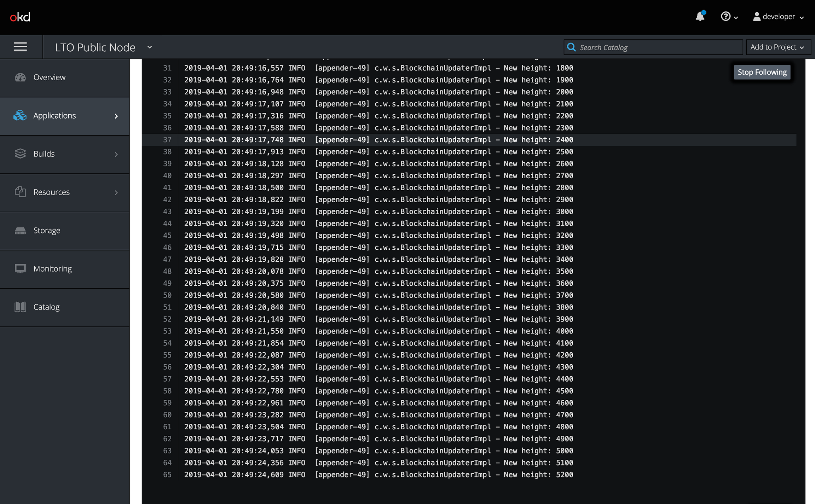Click the Catalog book icon
815x504 pixels.
point(20,307)
